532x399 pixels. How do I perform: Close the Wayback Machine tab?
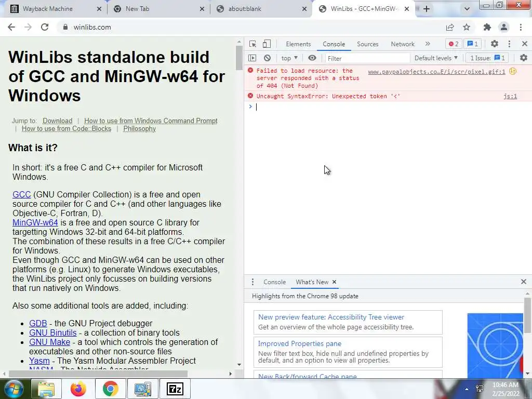tap(99, 9)
